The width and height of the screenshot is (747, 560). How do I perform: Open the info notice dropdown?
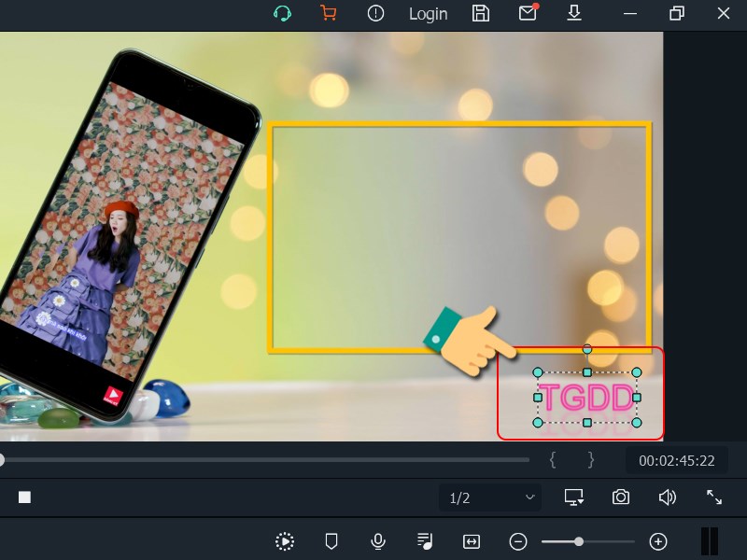click(375, 14)
